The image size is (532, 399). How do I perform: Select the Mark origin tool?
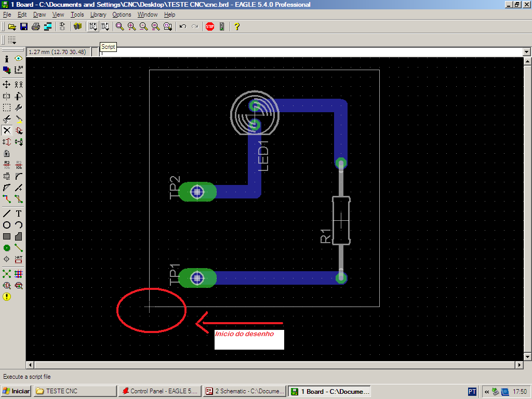click(19, 70)
